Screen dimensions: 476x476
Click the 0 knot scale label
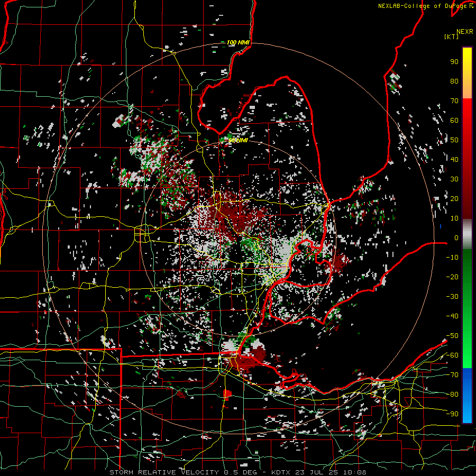[456, 237]
